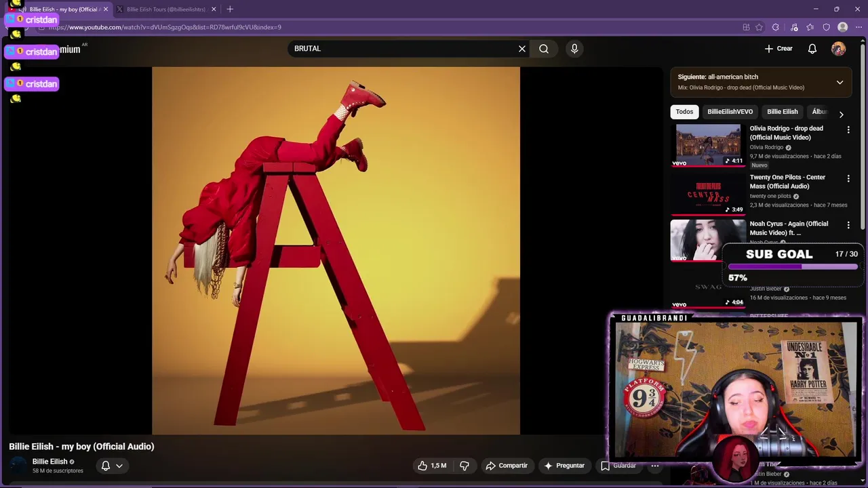Close the Billie Eilish my boy tab

[x=106, y=9]
